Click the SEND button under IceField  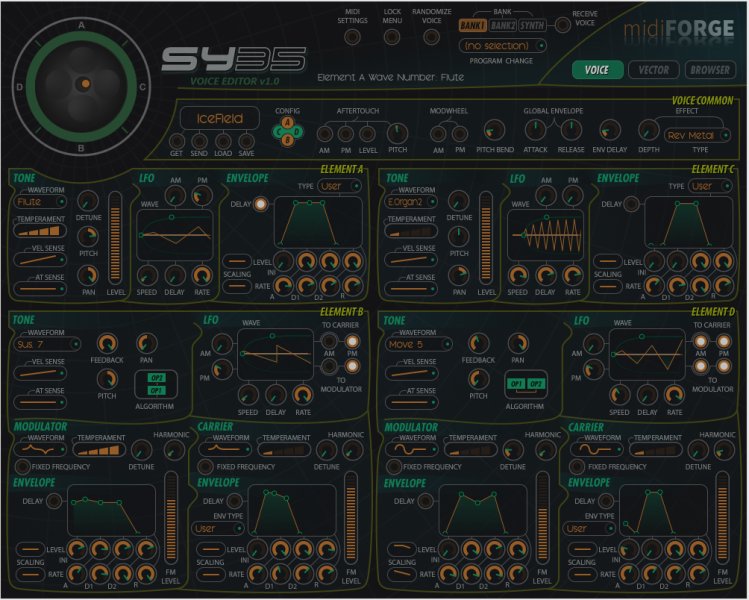[199, 141]
